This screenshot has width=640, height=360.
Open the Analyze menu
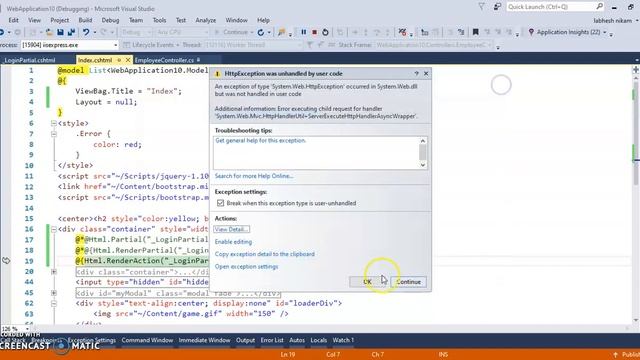(205, 20)
